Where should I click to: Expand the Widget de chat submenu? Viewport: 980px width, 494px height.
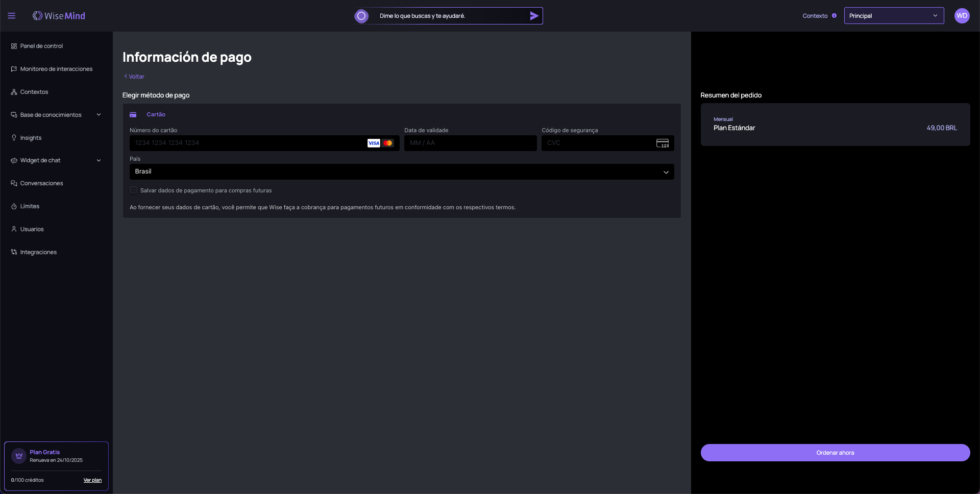[99, 161]
